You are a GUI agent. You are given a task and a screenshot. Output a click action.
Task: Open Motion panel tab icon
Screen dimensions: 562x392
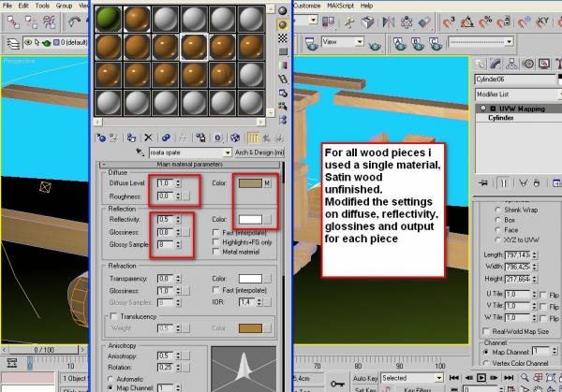tap(528, 64)
